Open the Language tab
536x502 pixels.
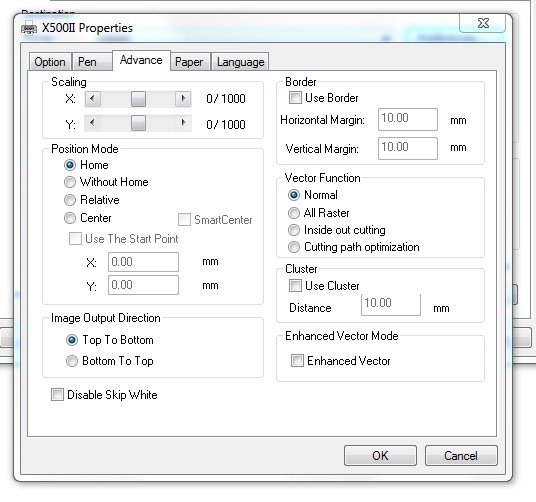[x=240, y=62]
